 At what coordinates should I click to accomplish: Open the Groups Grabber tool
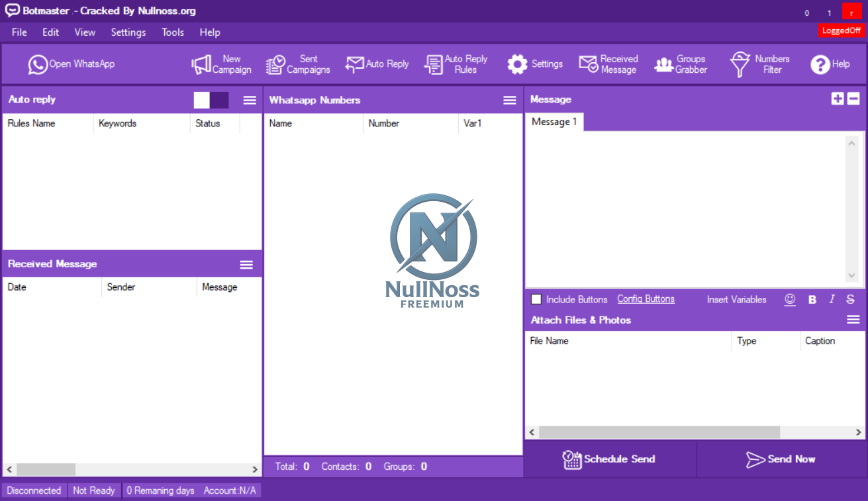(681, 64)
